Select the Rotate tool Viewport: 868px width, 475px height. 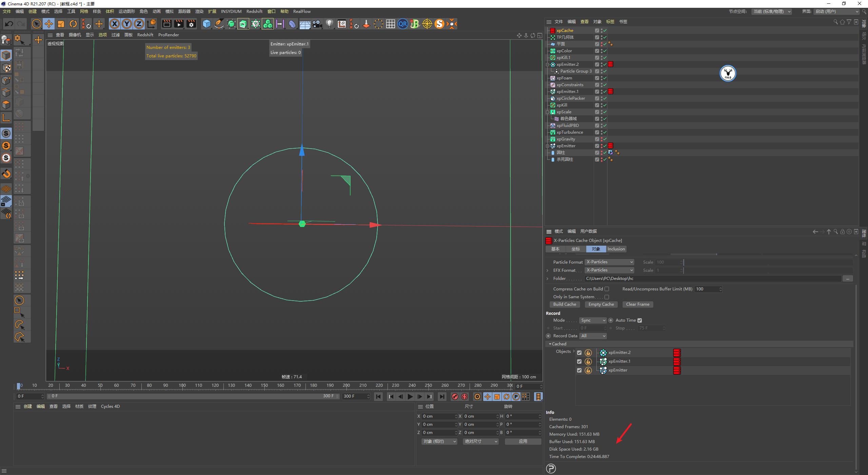(x=73, y=24)
